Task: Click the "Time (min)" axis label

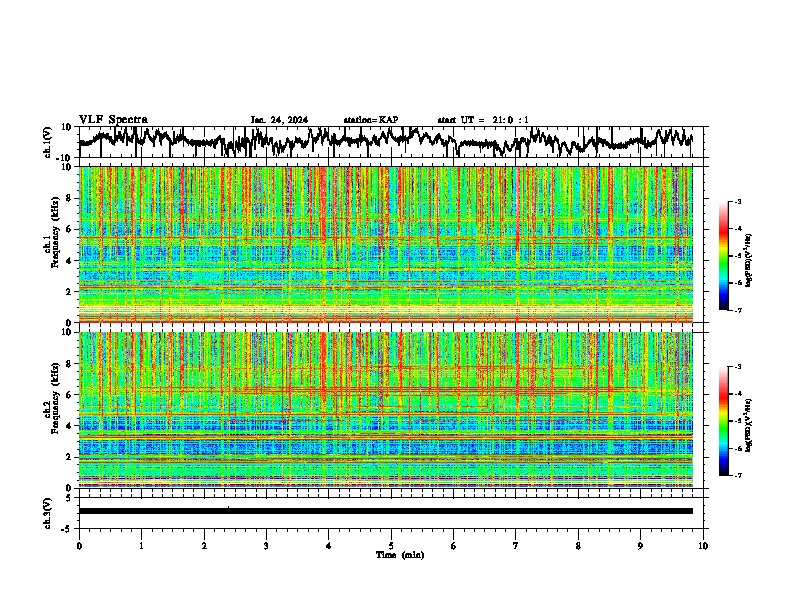Action: (x=400, y=555)
